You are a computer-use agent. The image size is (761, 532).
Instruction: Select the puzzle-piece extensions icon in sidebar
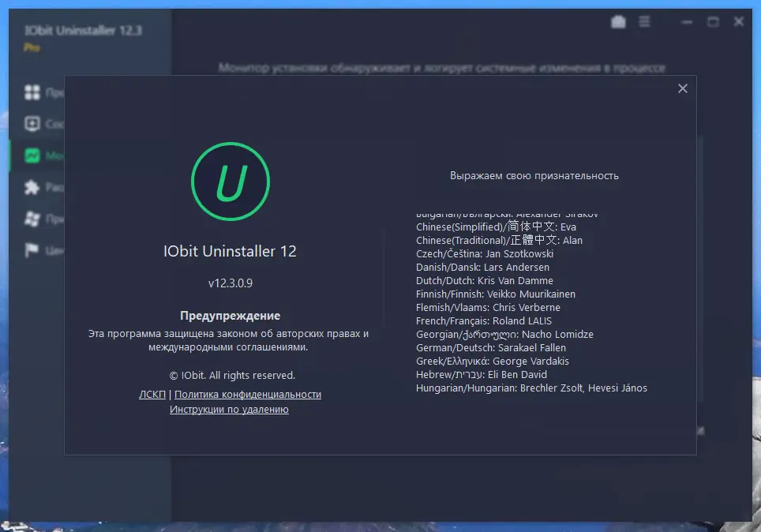pyautogui.click(x=32, y=187)
